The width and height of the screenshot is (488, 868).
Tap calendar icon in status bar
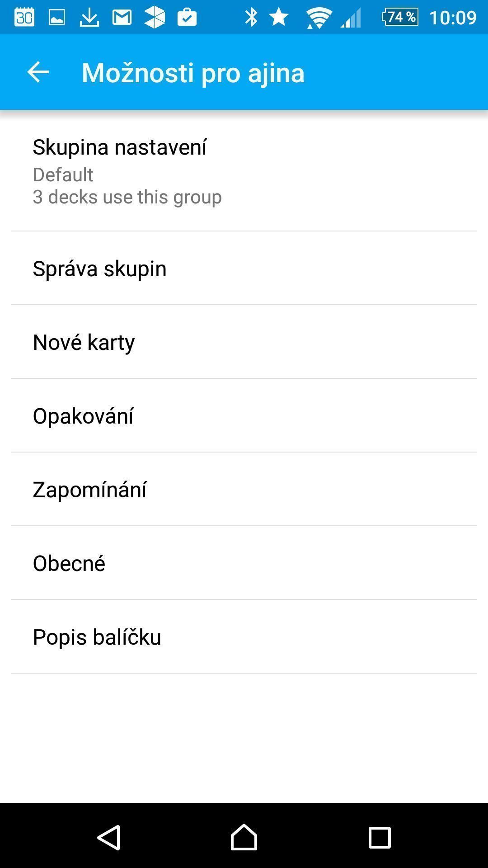coord(24,17)
